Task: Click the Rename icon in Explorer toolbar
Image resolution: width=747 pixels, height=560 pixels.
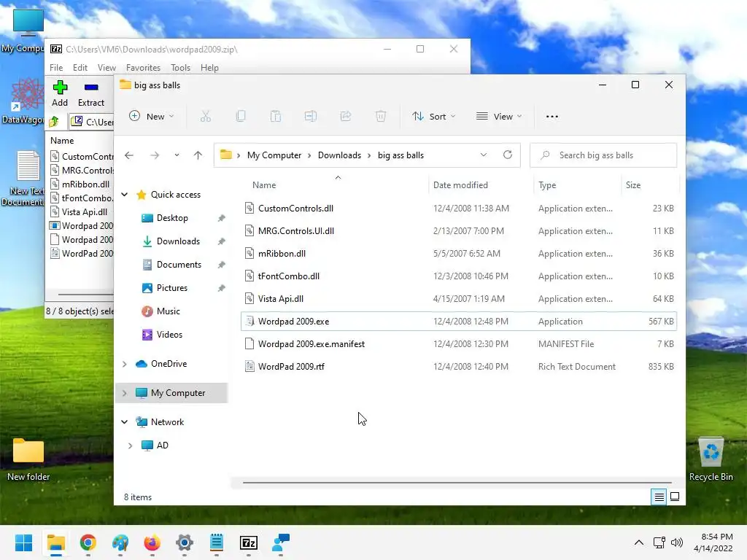Action: pos(311,116)
